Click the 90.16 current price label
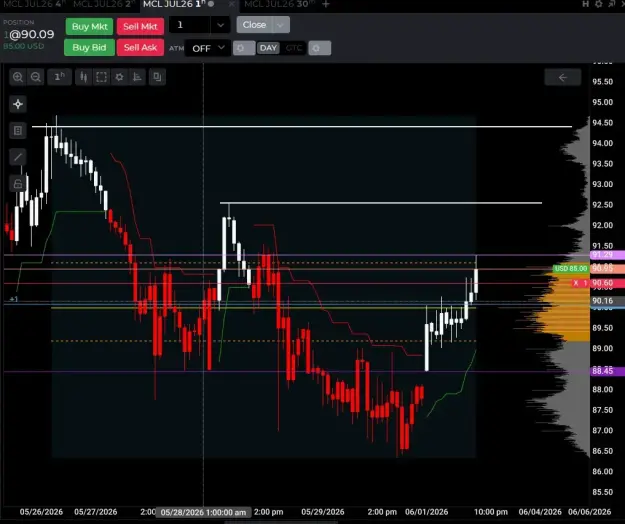The height and width of the screenshot is (524, 625). click(x=607, y=301)
